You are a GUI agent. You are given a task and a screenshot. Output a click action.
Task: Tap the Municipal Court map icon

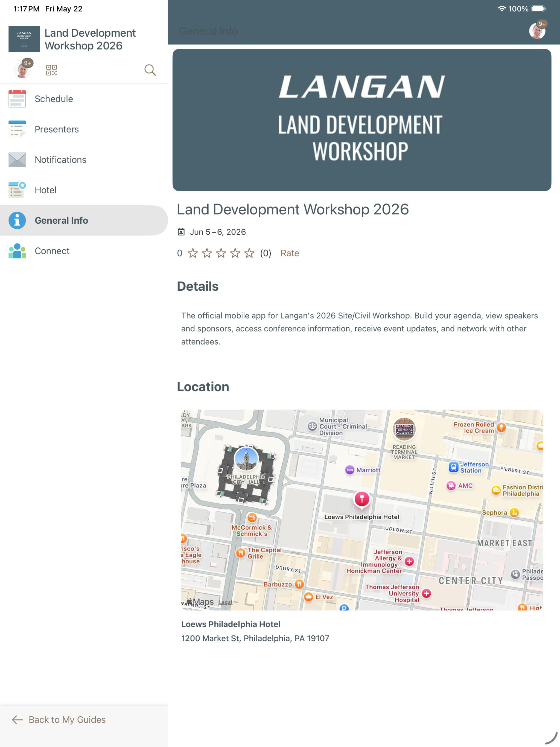[312, 426]
